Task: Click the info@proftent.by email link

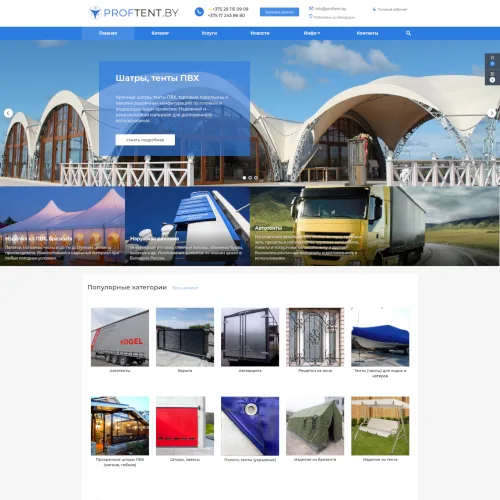Action: (x=330, y=9)
